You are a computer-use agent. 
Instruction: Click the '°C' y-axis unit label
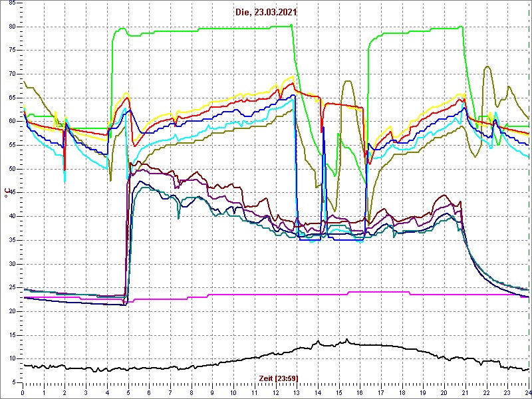coord(6,192)
